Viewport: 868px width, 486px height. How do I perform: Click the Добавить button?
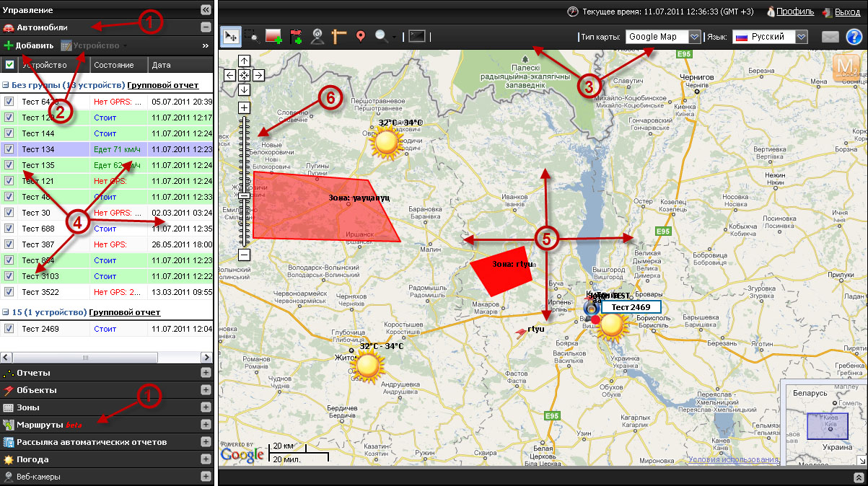pyautogui.click(x=29, y=45)
